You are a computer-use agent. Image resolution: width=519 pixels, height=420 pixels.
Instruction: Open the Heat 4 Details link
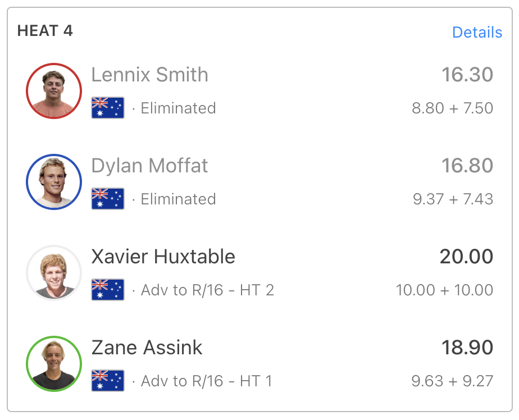[477, 33]
